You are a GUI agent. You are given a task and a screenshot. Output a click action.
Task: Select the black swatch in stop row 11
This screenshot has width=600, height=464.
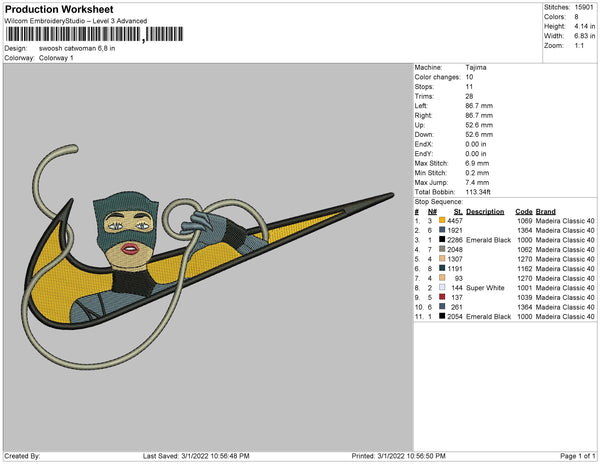[x=442, y=316]
